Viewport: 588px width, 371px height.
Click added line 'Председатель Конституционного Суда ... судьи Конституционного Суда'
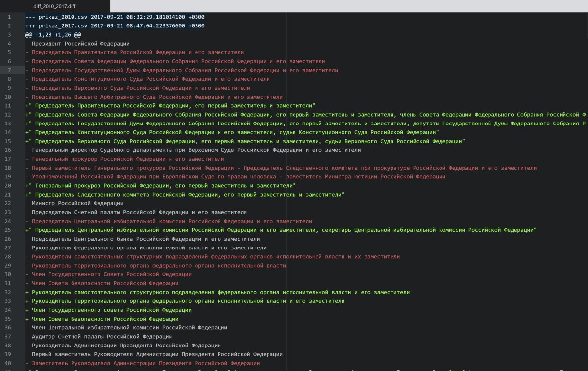coord(232,132)
